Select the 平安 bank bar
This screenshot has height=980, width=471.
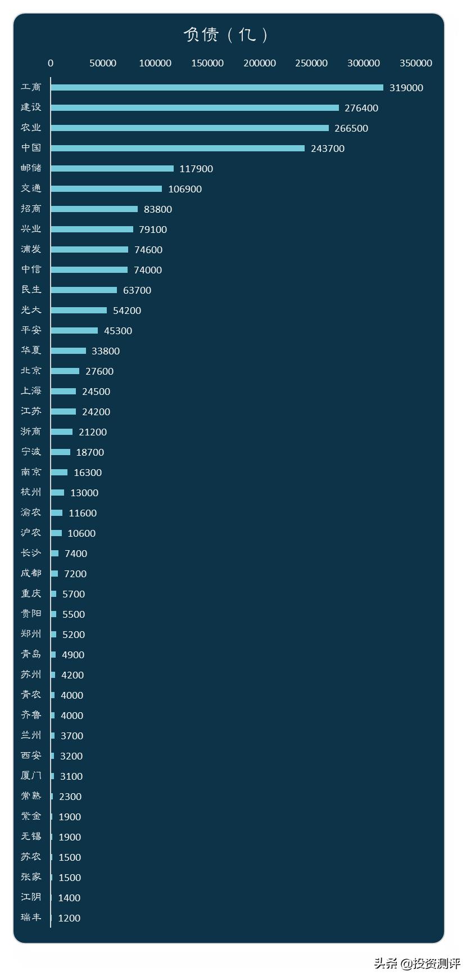(74, 331)
